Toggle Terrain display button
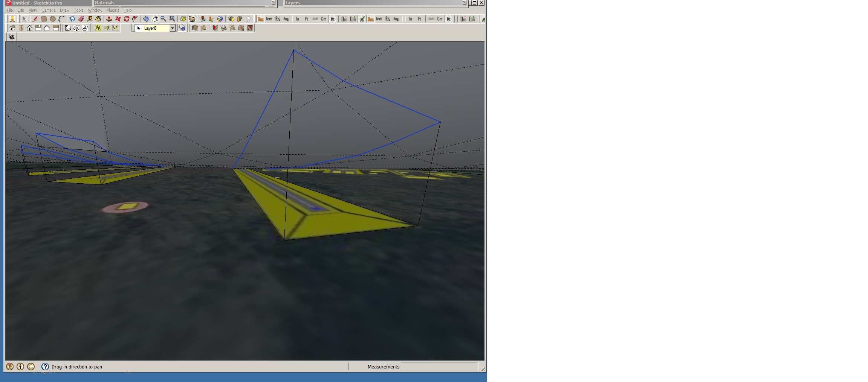Image resolution: width=868 pixels, height=382 pixels. (192, 19)
